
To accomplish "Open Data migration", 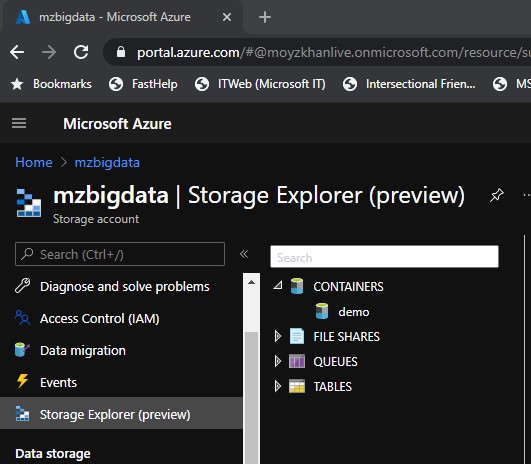I will pos(83,351).
